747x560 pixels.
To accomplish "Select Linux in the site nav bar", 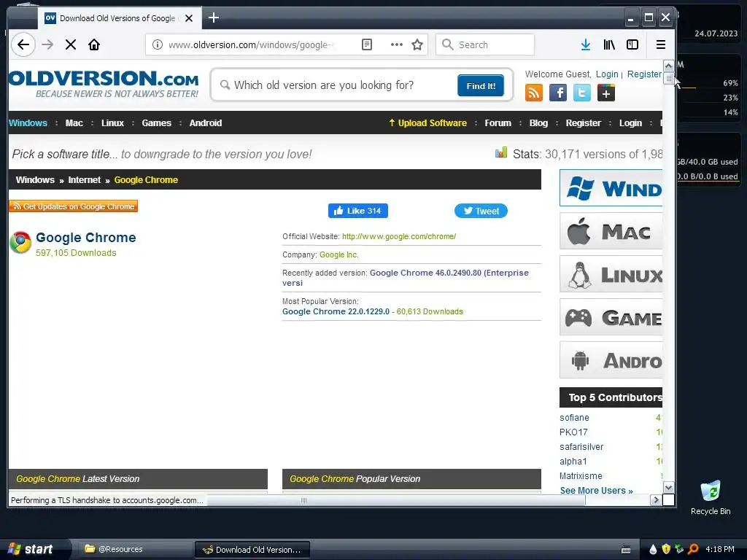I will pos(112,122).
